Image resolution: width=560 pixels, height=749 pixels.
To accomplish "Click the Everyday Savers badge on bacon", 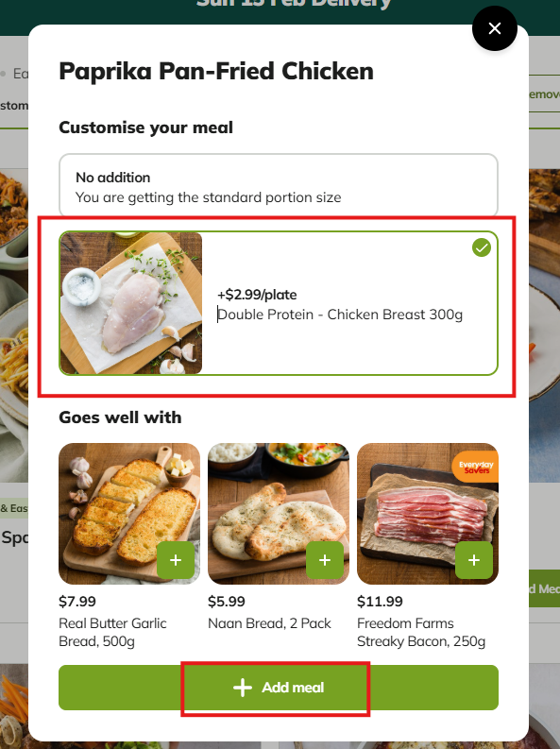I will tap(476, 467).
